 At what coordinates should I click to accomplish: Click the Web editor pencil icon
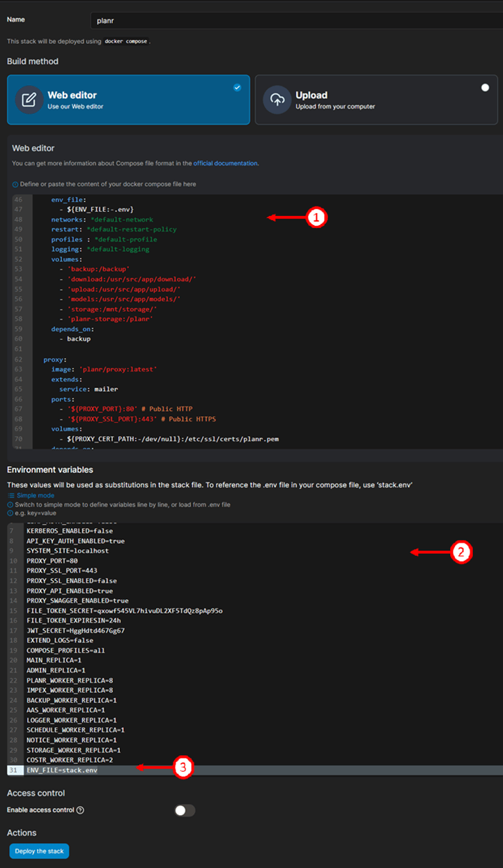pos(28,100)
